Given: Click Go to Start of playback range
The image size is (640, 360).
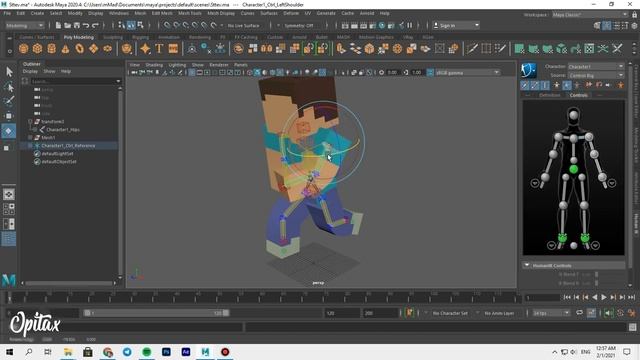Looking at the screenshot, I should 567,298.
